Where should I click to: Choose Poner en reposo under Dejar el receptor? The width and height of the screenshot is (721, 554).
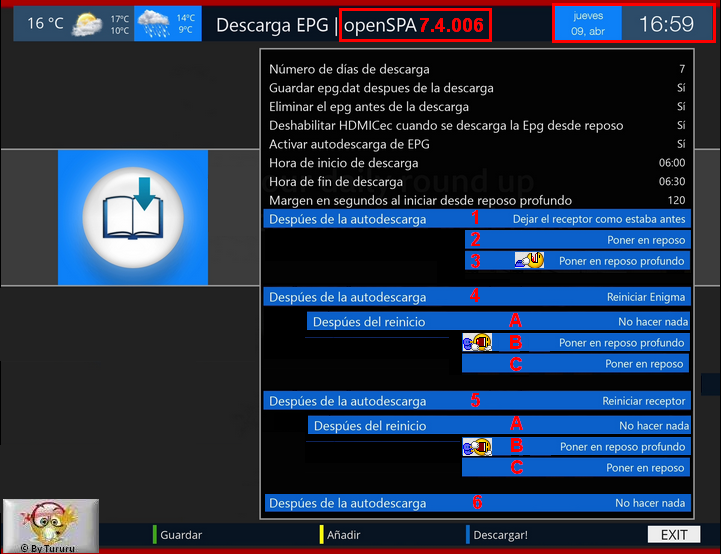pos(578,240)
